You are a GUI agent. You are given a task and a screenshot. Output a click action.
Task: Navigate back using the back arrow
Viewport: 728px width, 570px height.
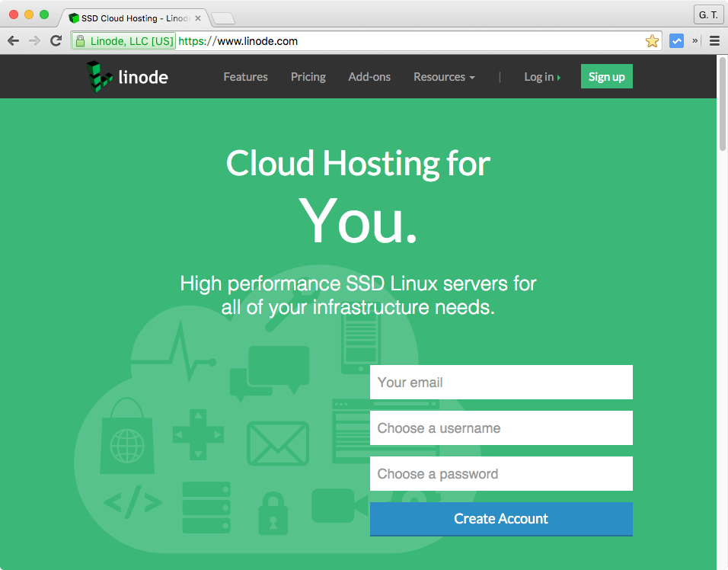coord(13,40)
